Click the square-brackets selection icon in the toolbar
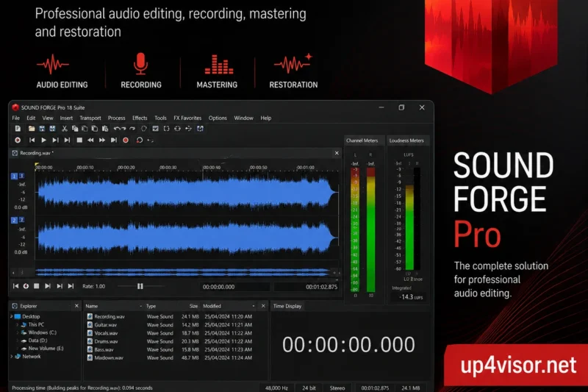The width and height of the screenshot is (588, 392). click(167, 129)
